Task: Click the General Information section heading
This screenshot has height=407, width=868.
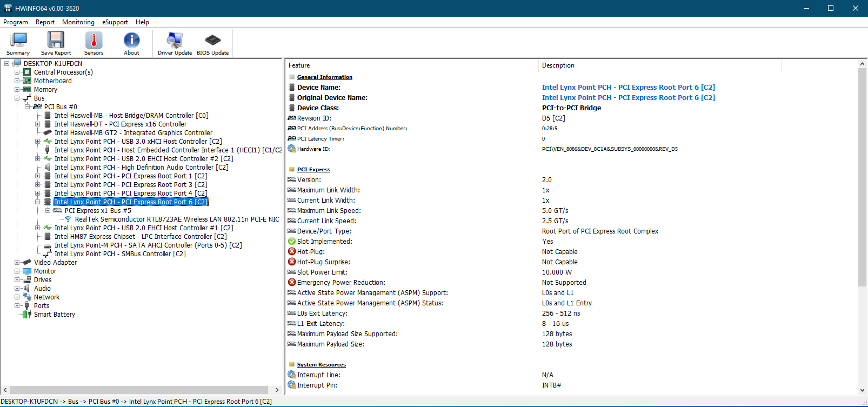Action: click(324, 77)
